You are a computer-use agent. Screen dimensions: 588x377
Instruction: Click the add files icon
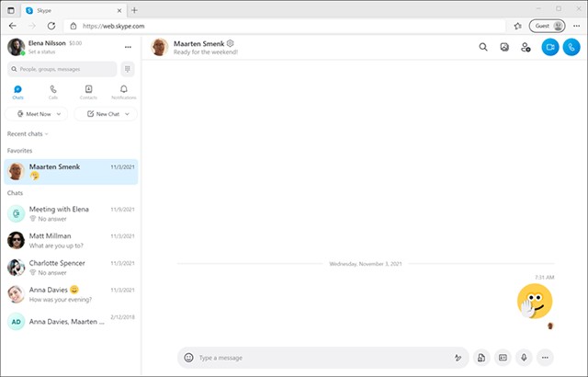pyautogui.click(x=481, y=357)
